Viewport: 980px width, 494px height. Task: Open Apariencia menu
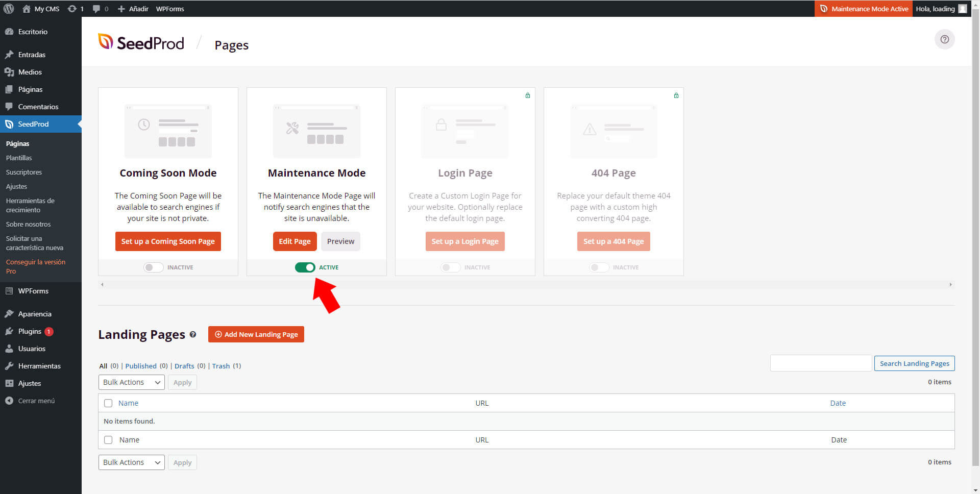41,314
